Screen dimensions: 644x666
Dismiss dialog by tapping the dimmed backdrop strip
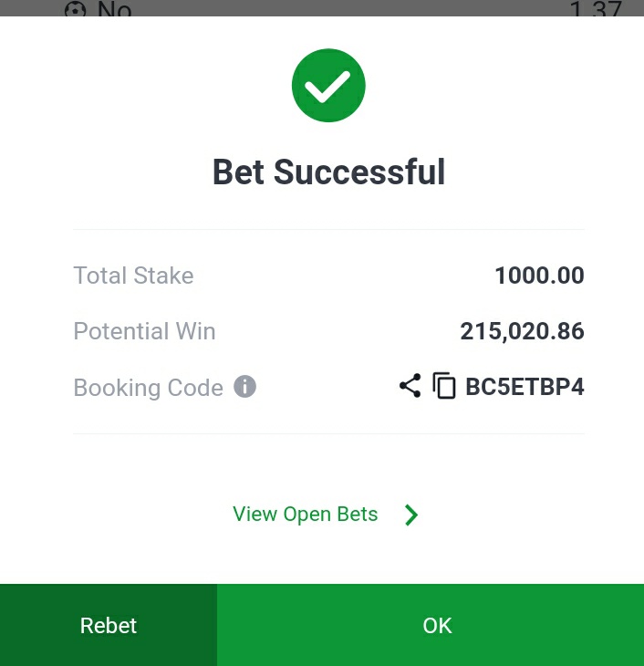point(322,8)
